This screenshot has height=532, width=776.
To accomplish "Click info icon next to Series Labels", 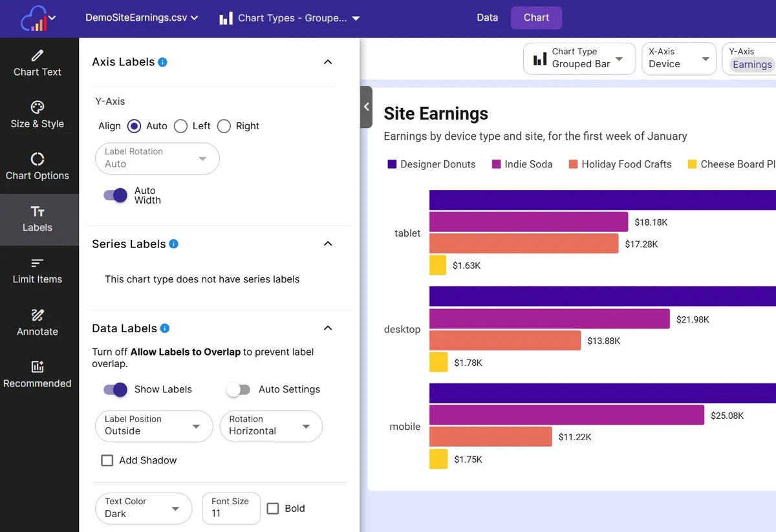I will pyautogui.click(x=173, y=244).
